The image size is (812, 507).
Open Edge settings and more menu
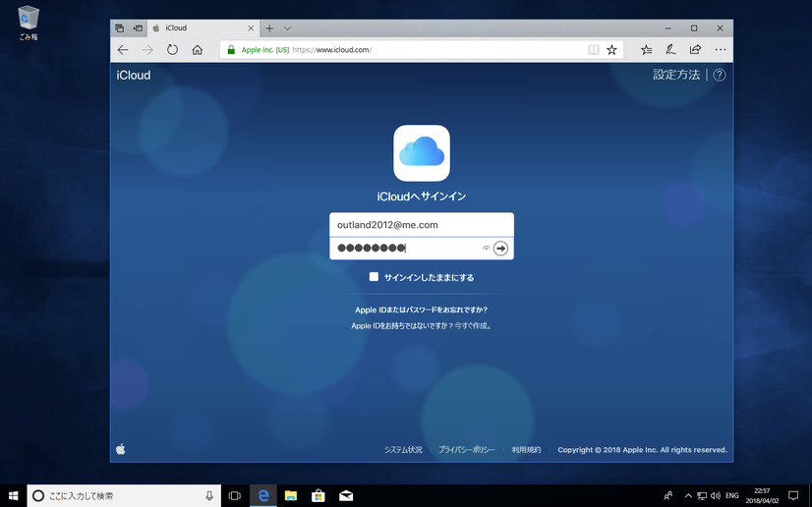point(721,50)
